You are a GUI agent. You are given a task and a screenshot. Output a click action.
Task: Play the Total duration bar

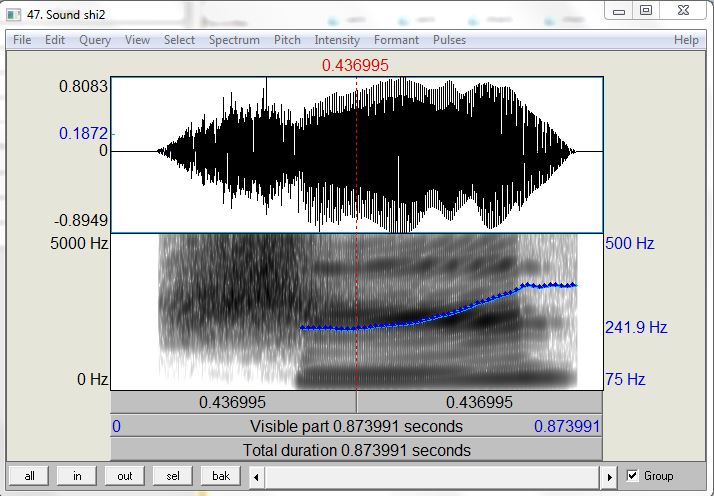pyautogui.click(x=357, y=450)
